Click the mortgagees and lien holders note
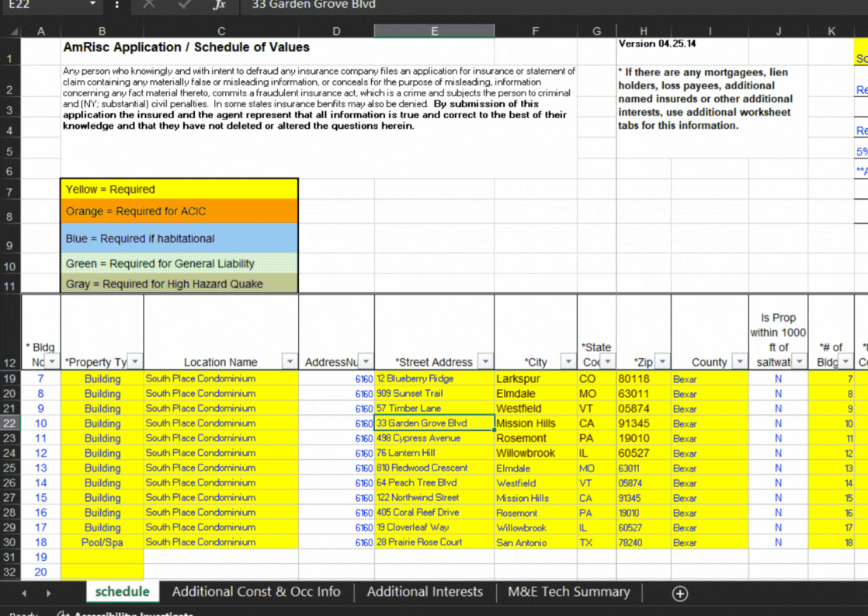The width and height of the screenshot is (868, 616). [x=706, y=99]
